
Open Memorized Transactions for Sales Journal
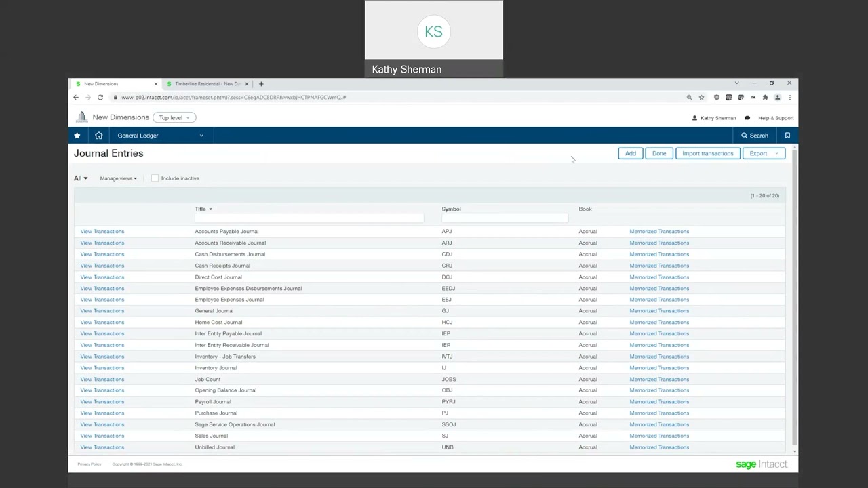pos(659,436)
